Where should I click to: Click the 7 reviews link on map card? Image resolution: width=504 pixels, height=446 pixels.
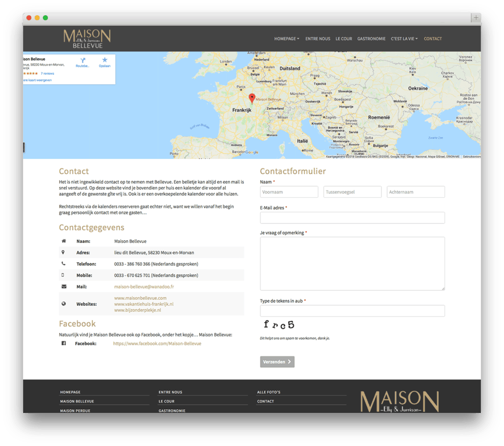click(47, 73)
